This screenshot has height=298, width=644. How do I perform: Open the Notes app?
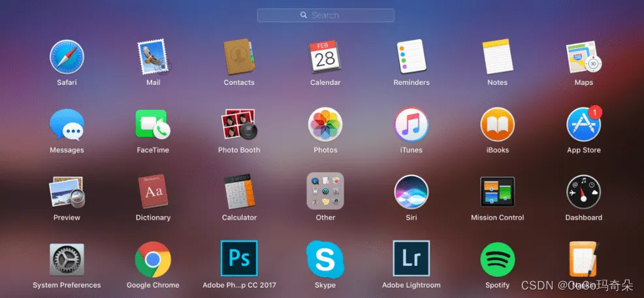498,57
